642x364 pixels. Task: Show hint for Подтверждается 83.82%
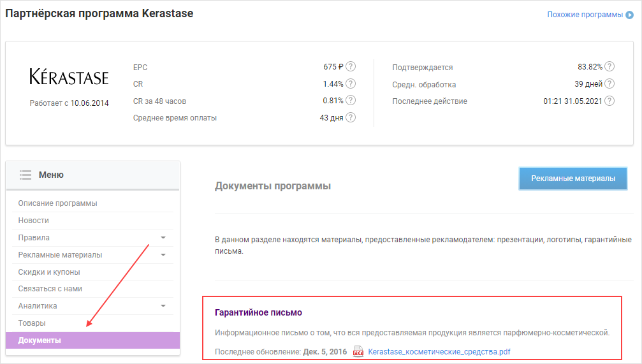coord(610,67)
